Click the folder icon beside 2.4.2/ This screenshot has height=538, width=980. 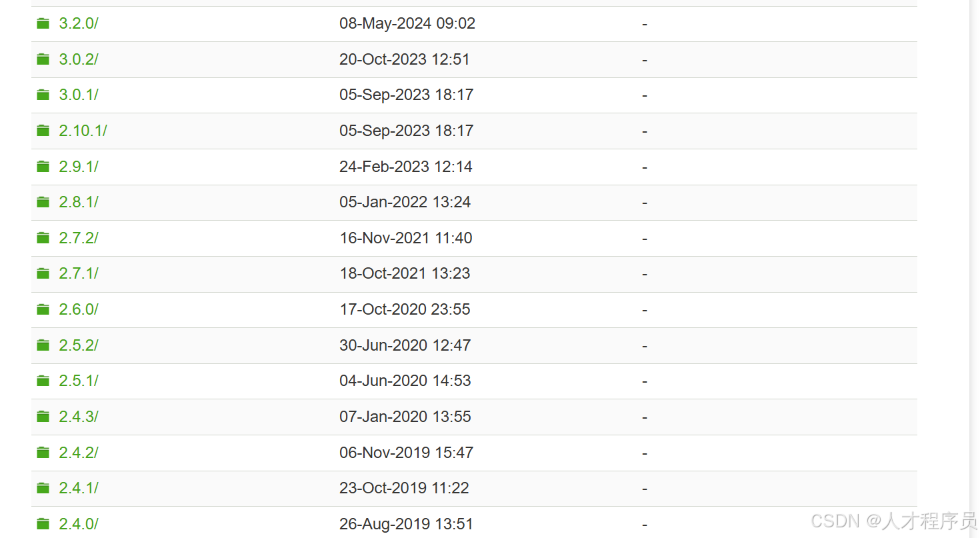[43, 453]
